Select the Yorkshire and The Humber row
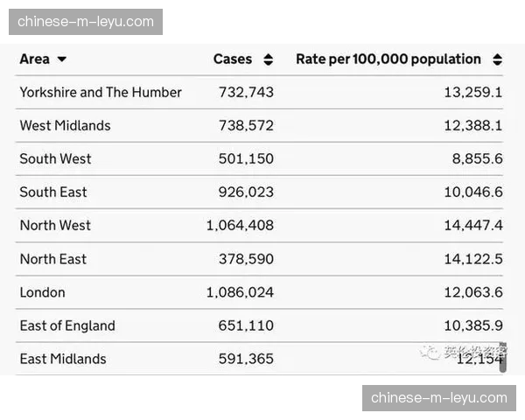 click(x=101, y=92)
